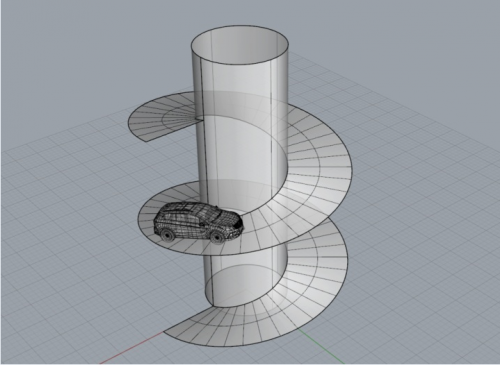The height and width of the screenshot is (365, 500).
Task: Click the car's rear wheel
Action: [x=166, y=234]
